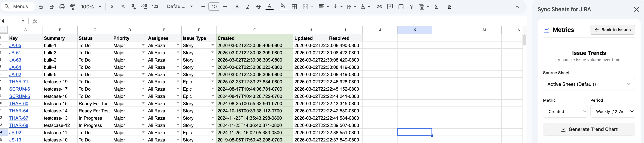The height and width of the screenshot is (143, 644).
Task: Open the Filter views icon
Action: point(423,7)
